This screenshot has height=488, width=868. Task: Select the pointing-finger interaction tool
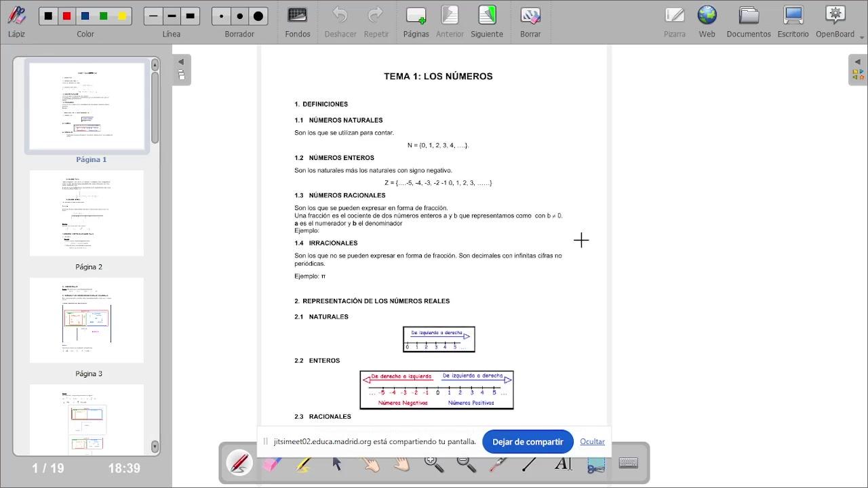click(x=370, y=463)
